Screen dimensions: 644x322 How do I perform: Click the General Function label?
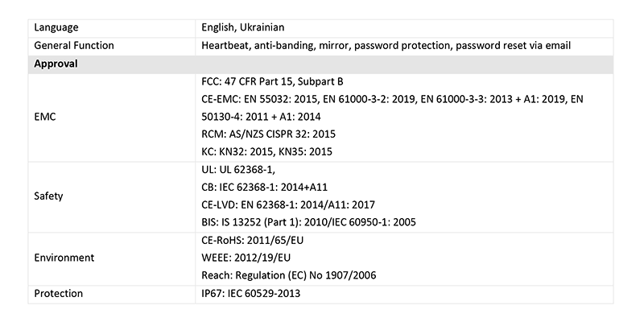coord(74,45)
